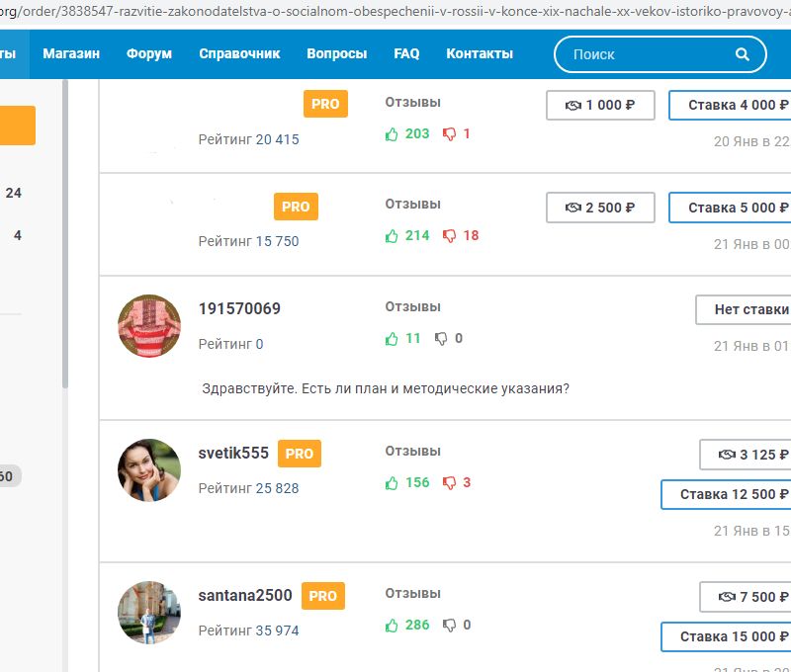Open the Магазин menu item
The width and height of the screenshot is (791, 672).
pos(71,54)
